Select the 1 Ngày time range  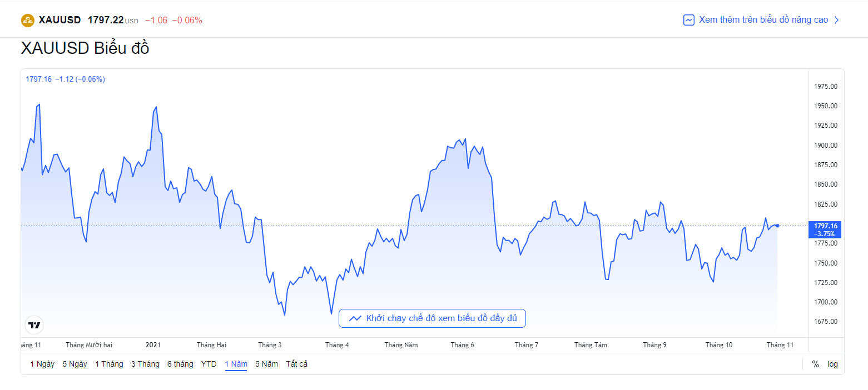tap(42, 364)
